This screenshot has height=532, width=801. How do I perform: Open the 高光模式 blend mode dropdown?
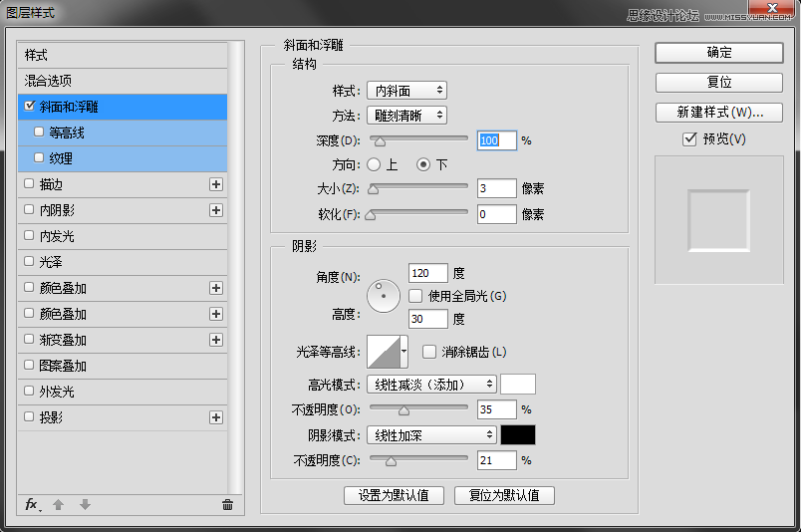(x=431, y=384)
